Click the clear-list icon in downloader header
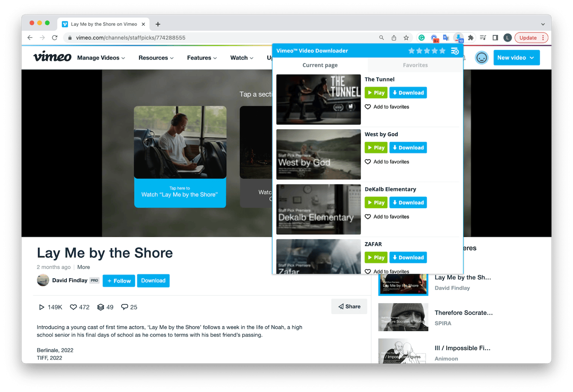The image size is (573, 392). (455, 50)
